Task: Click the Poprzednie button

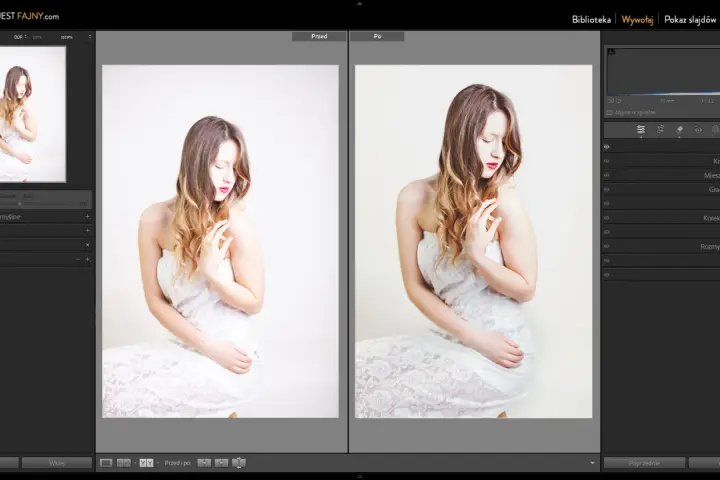Action: pos(644,463)
